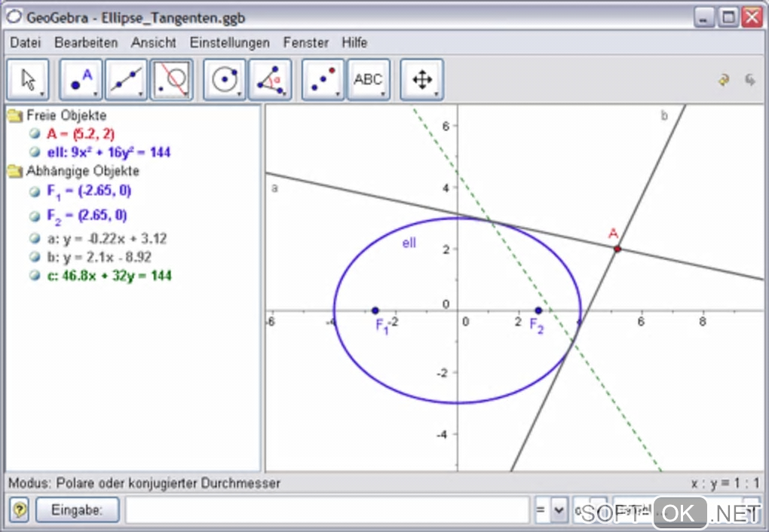Viewport: 769px width, 532px height.
Task: Click focus point F2 on the x-axis
Action: coord(538,310)
